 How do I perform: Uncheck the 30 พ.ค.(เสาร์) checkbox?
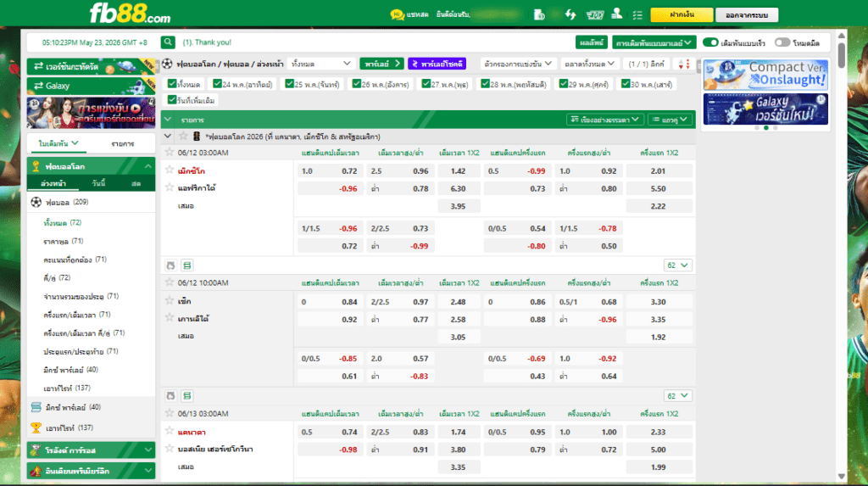pos(625,84)
